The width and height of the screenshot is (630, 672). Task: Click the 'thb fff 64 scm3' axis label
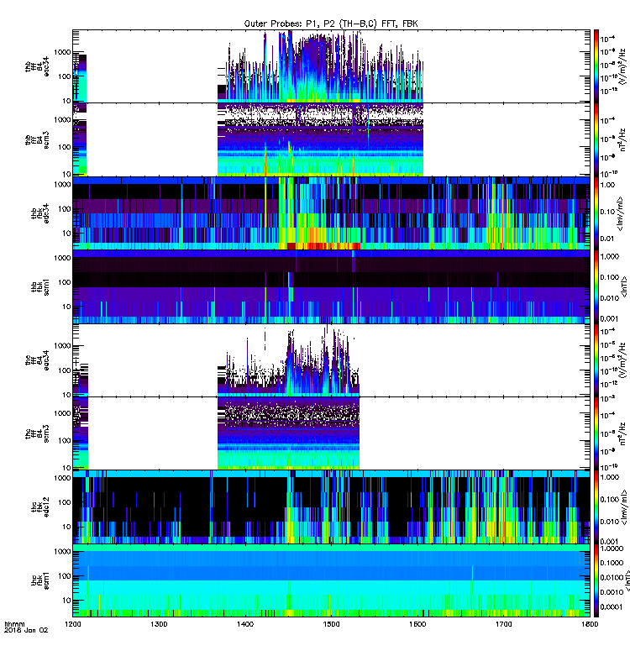pos(37,140)
